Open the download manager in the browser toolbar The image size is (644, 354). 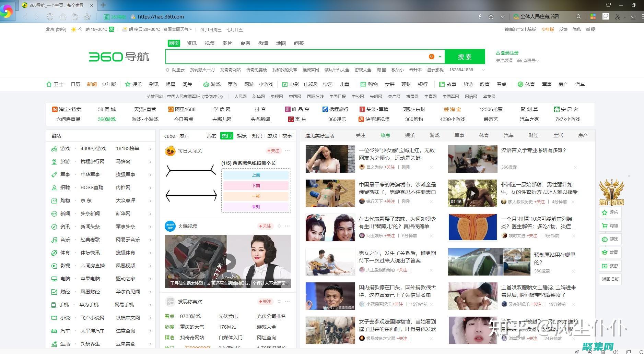633,16
